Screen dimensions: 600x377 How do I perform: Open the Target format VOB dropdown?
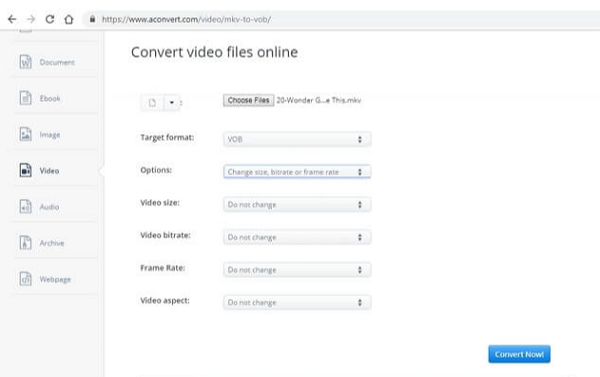tap(297, 139)
